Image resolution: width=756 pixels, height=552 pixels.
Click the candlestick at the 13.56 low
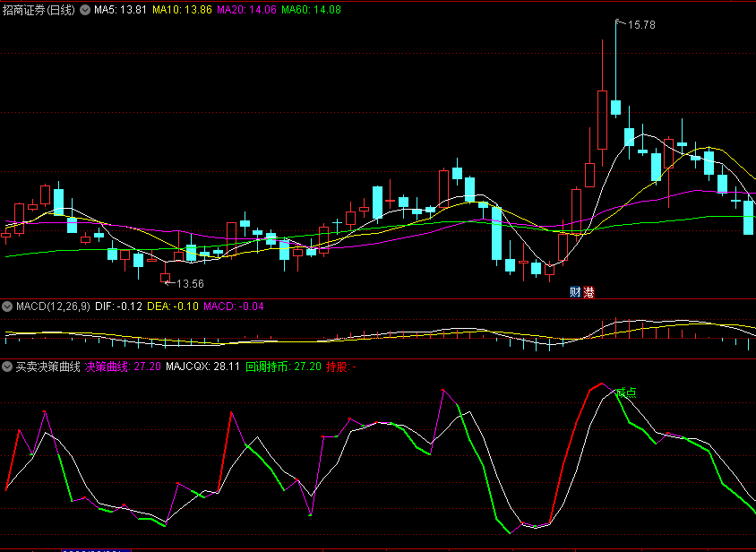tap(166, 278)
